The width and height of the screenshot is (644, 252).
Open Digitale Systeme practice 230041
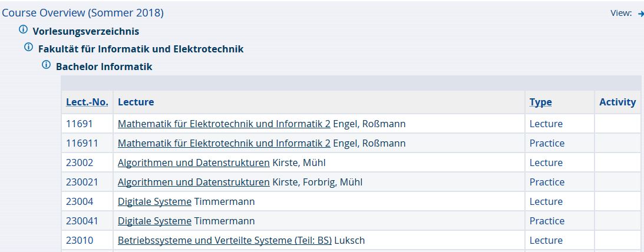tap(154, 221)
